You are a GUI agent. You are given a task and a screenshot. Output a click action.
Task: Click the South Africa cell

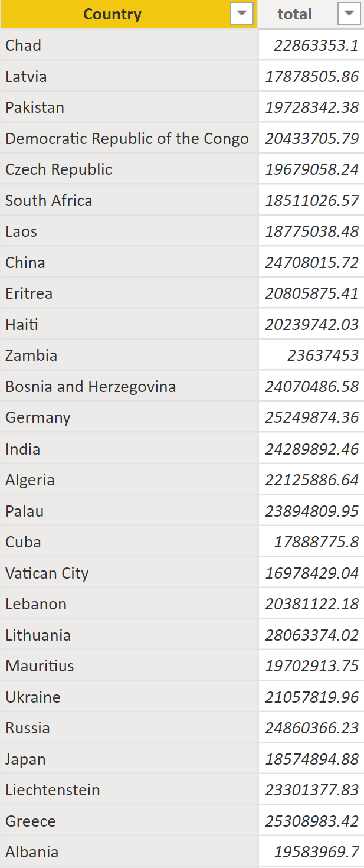49,201
